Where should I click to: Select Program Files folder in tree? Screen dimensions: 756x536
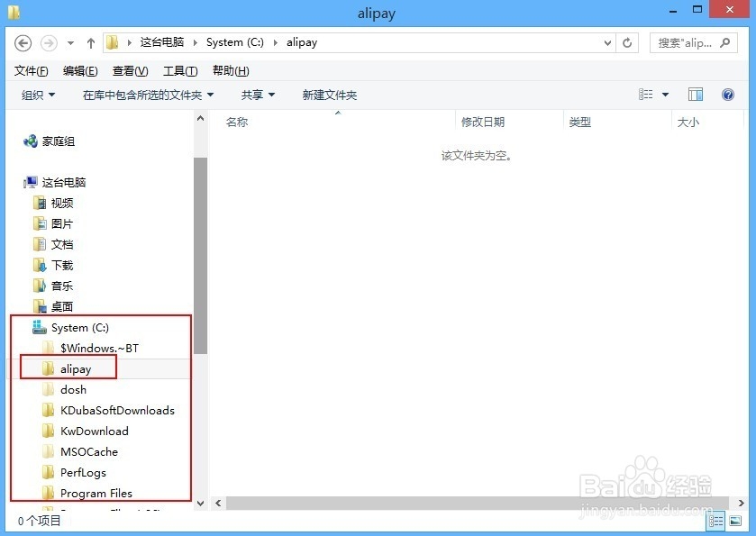pos(87,493)
